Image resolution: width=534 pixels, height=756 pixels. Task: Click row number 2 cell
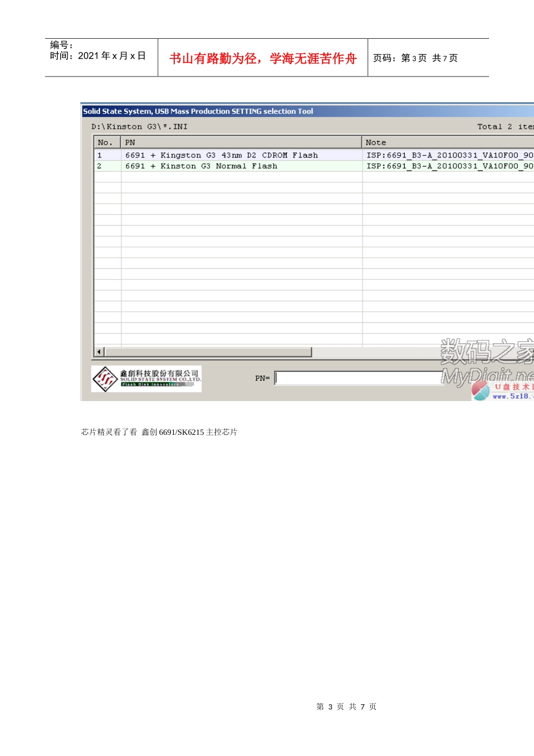107,166
